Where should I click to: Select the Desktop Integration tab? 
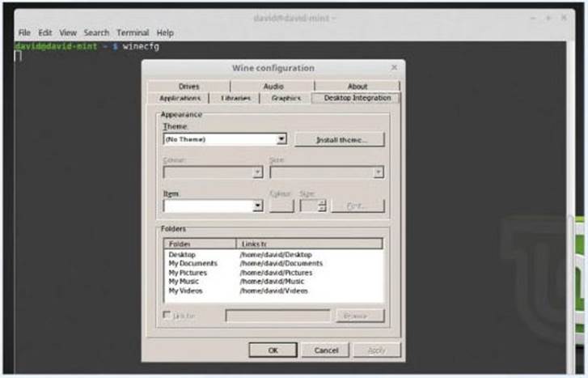(x=357, y=98)
